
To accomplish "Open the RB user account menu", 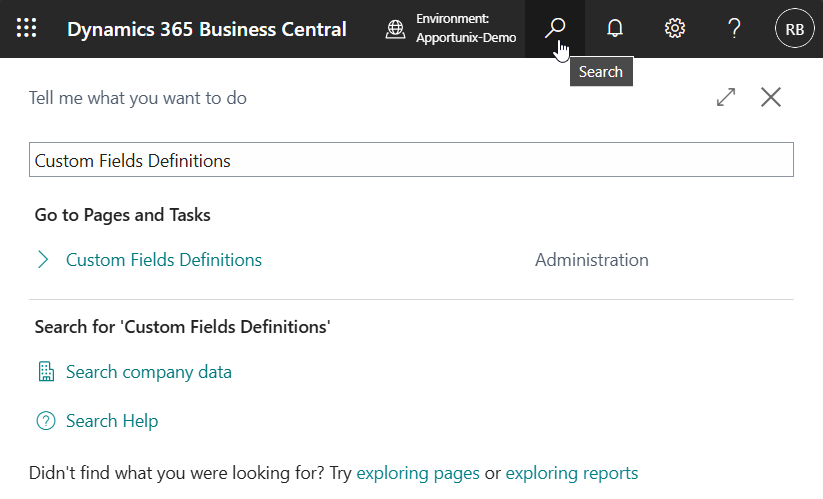I will pos(794,29).
